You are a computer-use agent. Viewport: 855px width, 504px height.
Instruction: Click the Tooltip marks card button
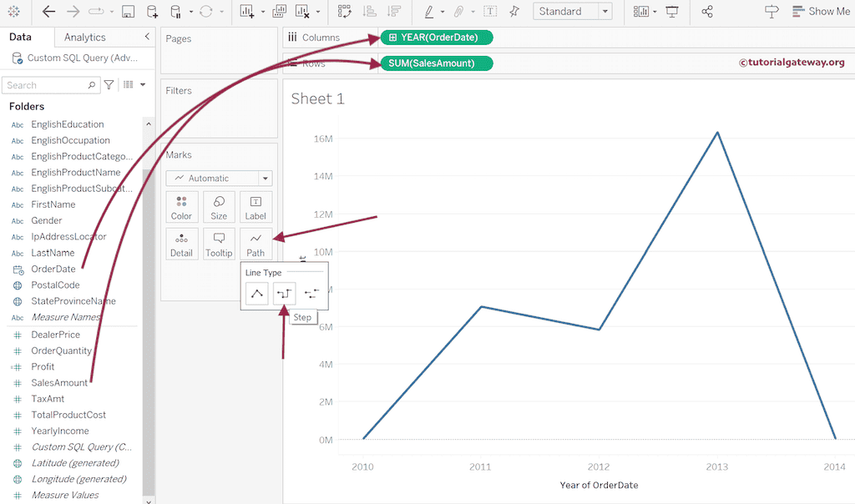coord(219,244)
